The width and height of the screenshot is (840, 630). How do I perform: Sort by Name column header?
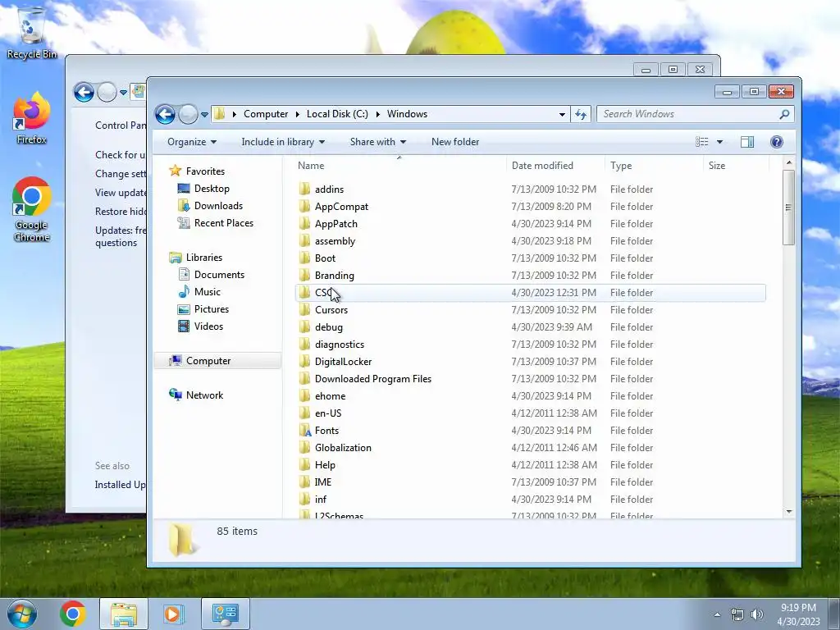[x=399, y=166]
